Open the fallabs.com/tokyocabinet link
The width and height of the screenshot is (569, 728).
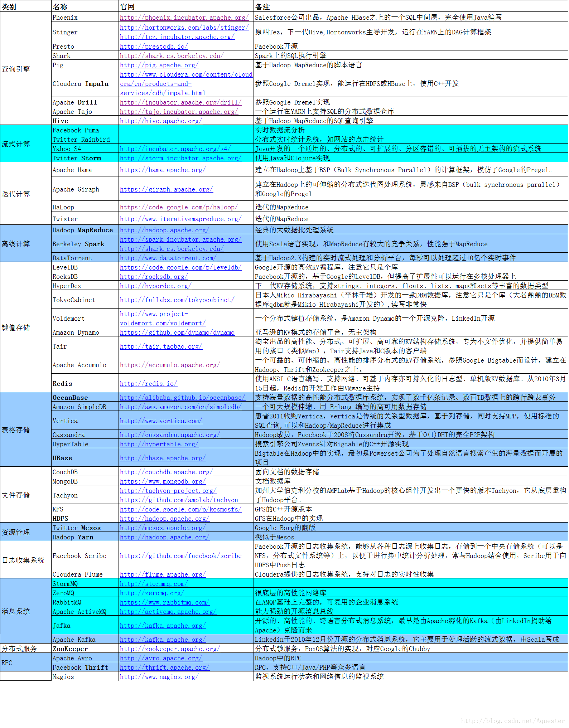177,300
